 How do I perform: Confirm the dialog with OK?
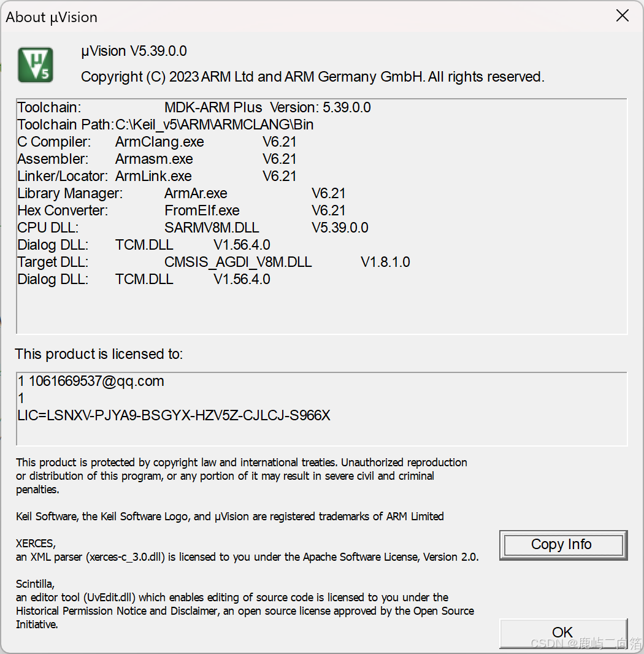point(563,633)
